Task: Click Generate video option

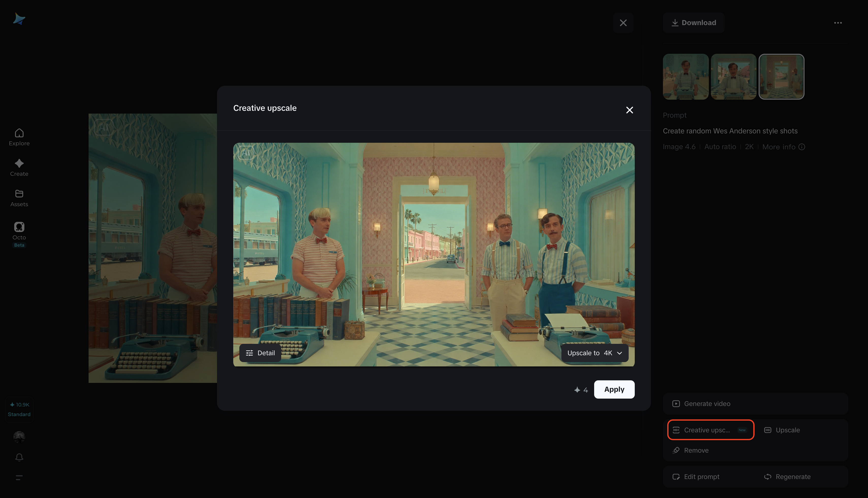Action: [755, 404]
